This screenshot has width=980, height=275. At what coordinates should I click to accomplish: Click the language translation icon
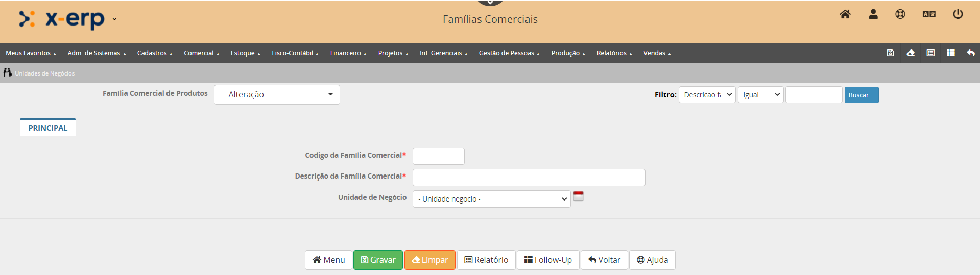point(929,14)
